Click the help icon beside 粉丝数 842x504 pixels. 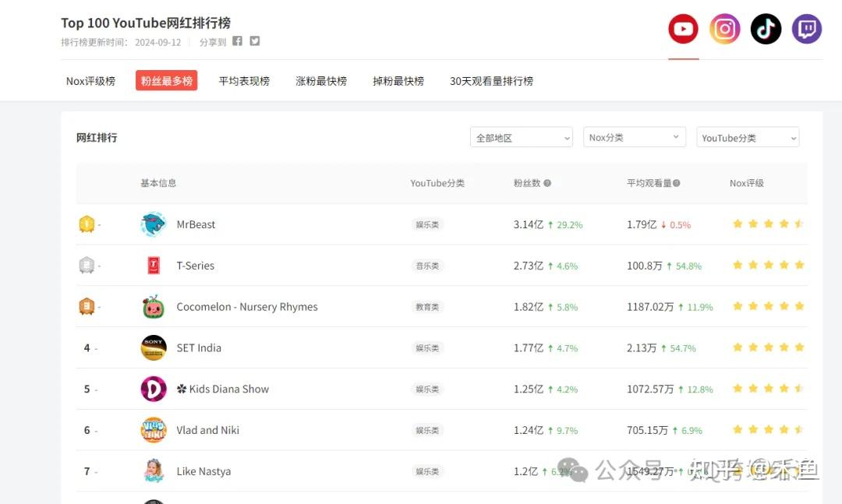coord(547,183)
